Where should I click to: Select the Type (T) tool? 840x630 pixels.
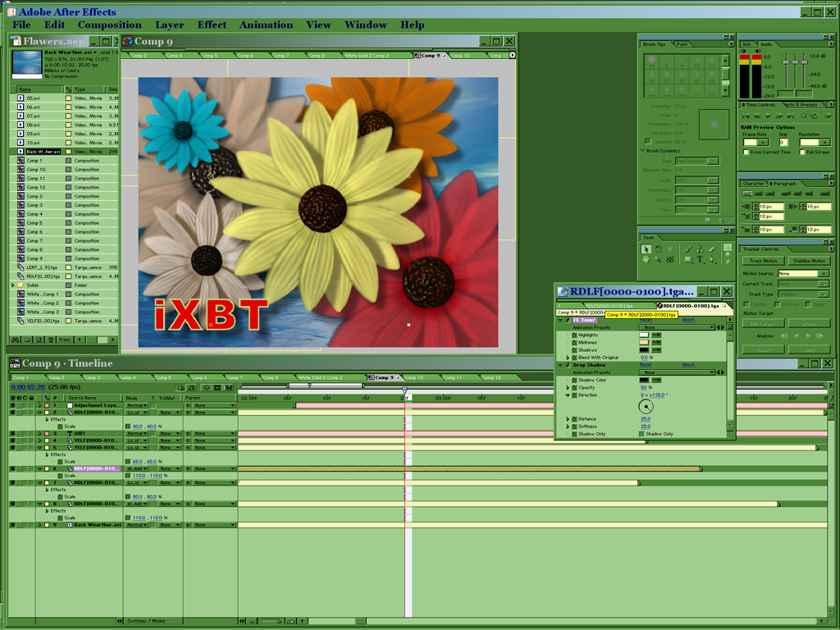coord(700,260)
